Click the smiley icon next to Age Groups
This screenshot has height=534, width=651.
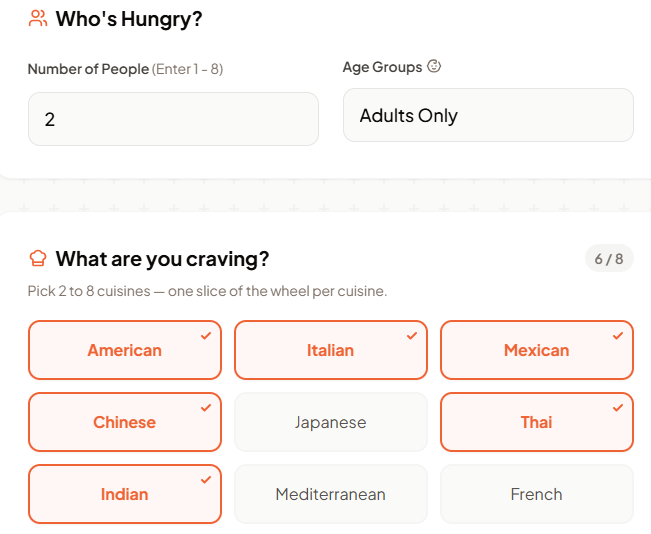[434, 67]
